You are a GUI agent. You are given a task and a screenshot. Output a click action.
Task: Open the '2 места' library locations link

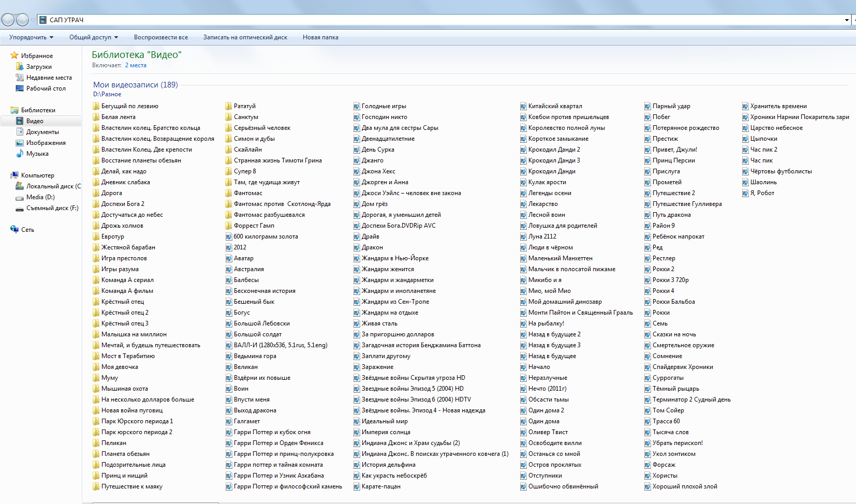point(136,65)
